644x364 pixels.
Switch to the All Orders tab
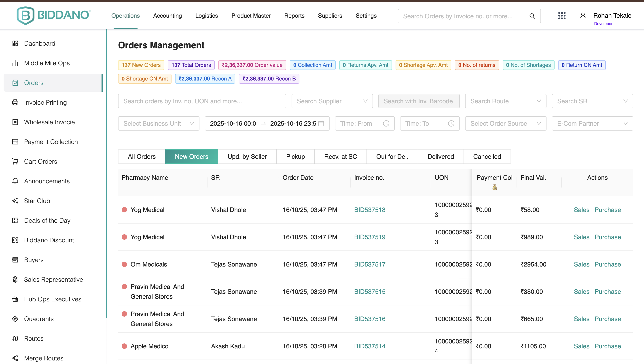coord(142,157)
